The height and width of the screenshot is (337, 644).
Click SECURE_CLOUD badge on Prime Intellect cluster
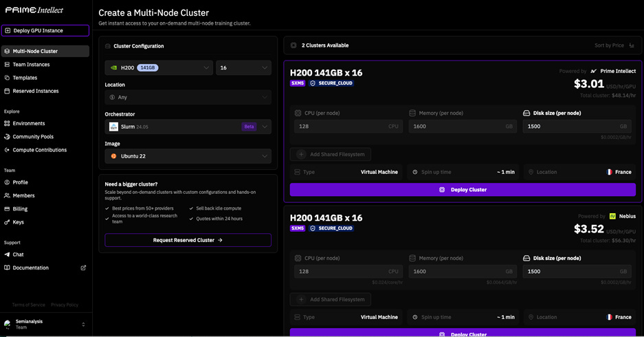[331, 83]
